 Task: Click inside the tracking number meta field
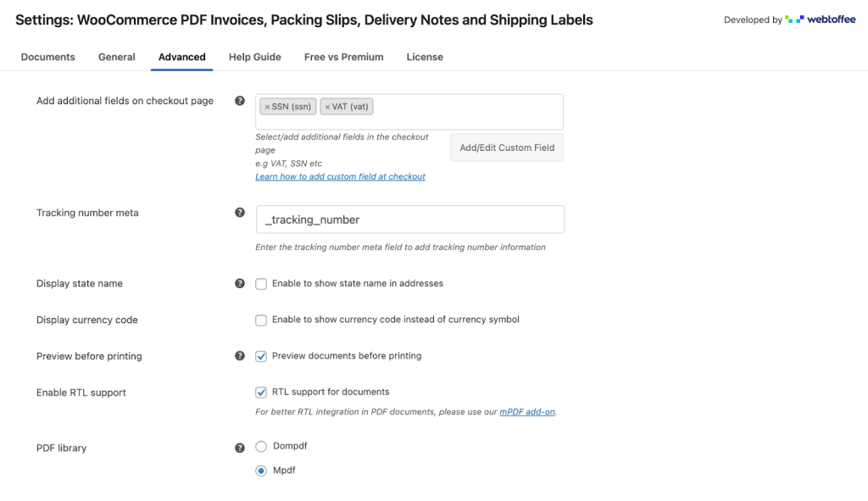[x=409, y=219]
